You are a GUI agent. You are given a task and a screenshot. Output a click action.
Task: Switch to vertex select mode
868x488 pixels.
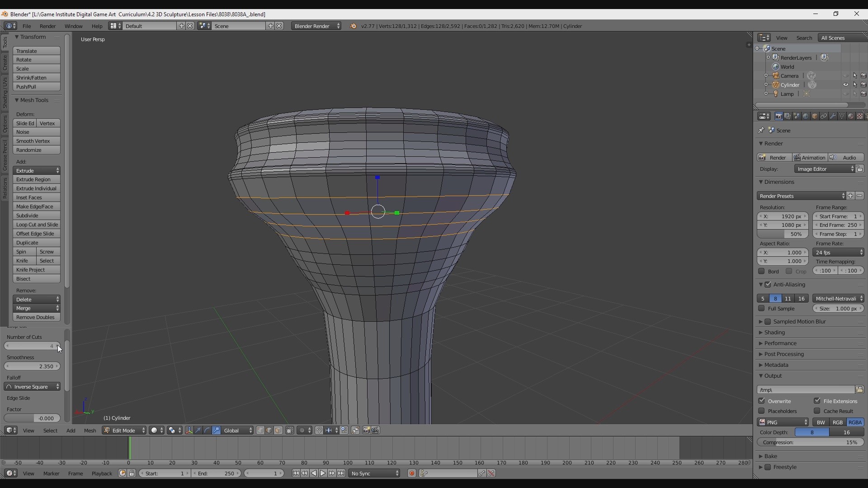coord(260,431)
